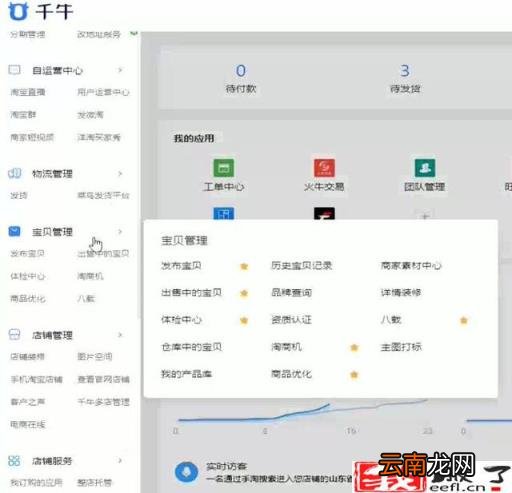The image size is (512, 493).
Task: Expand the 店铺管理 section arrow
Action: [x=120, y=334]
